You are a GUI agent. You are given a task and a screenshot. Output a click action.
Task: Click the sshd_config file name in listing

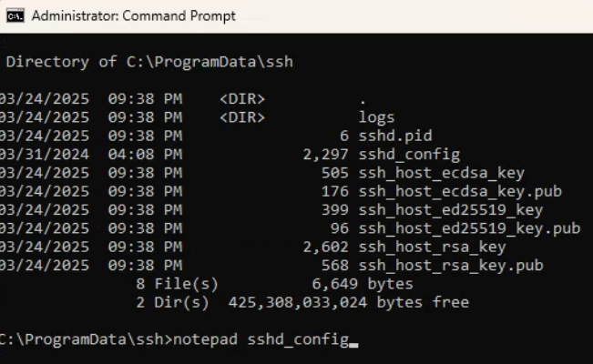409,155
